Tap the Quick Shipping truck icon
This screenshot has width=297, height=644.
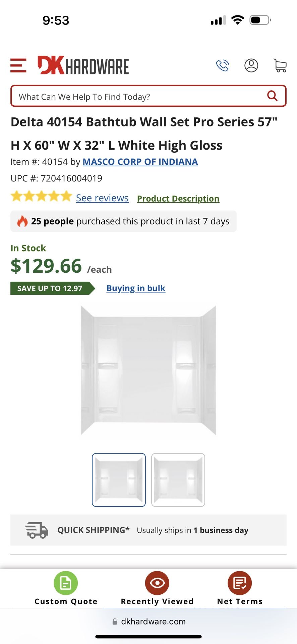pos(37,530)
